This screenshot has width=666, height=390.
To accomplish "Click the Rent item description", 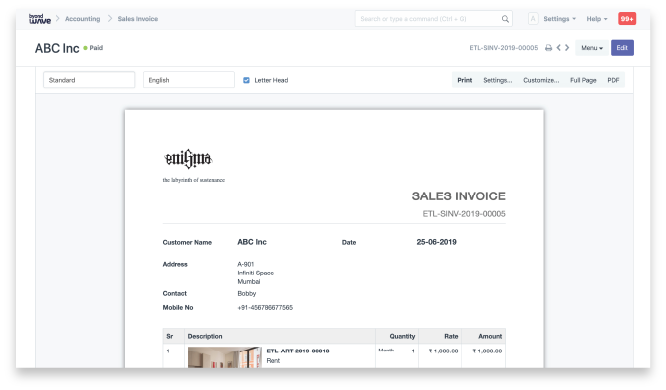I will 273,360.
